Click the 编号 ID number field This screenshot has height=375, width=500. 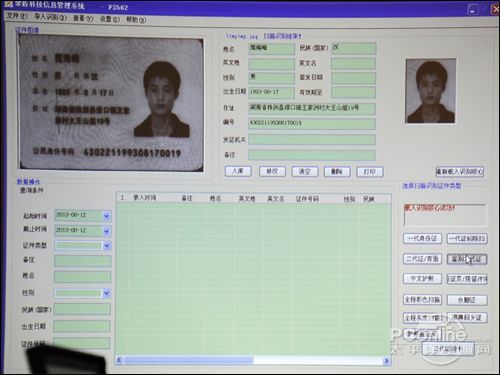312,124
